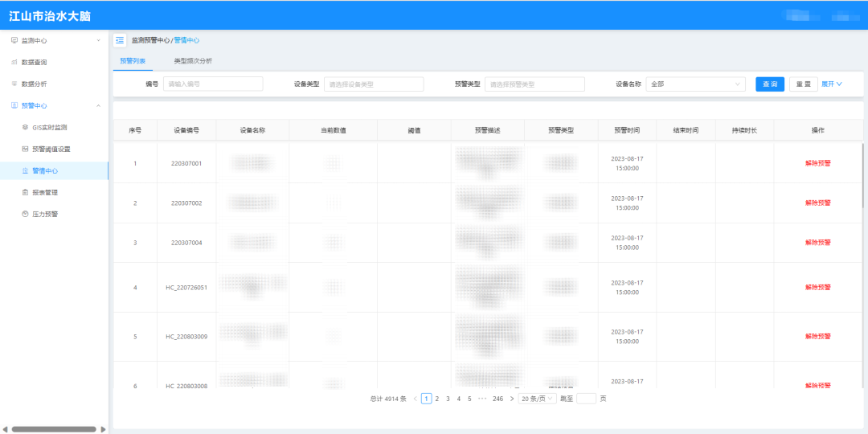Click 解除预警 for device 220307004
The image size is (868, 434).
817,243
